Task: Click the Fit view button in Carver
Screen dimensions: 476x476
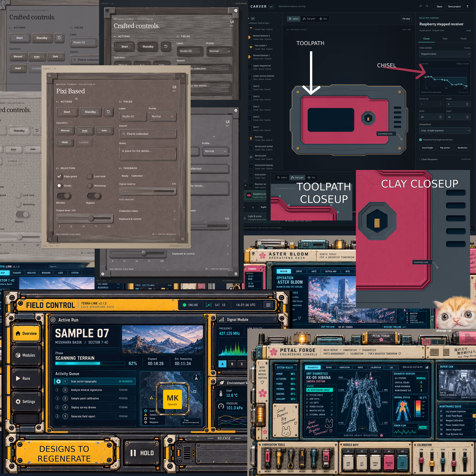Action: pos(406,19)
